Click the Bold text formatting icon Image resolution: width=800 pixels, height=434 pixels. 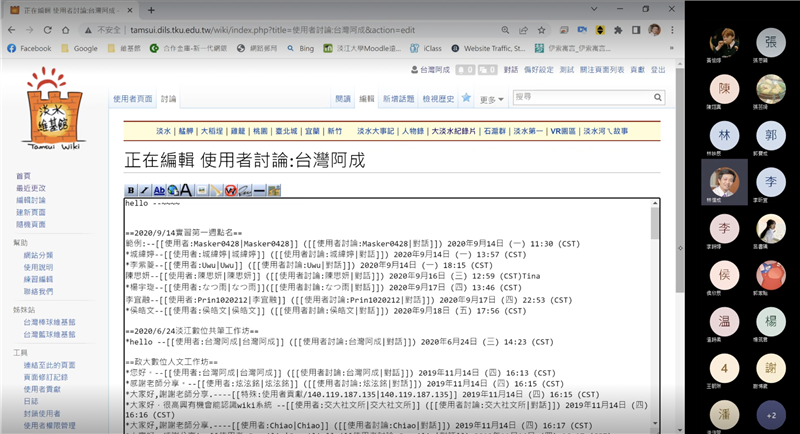(131, 190)
